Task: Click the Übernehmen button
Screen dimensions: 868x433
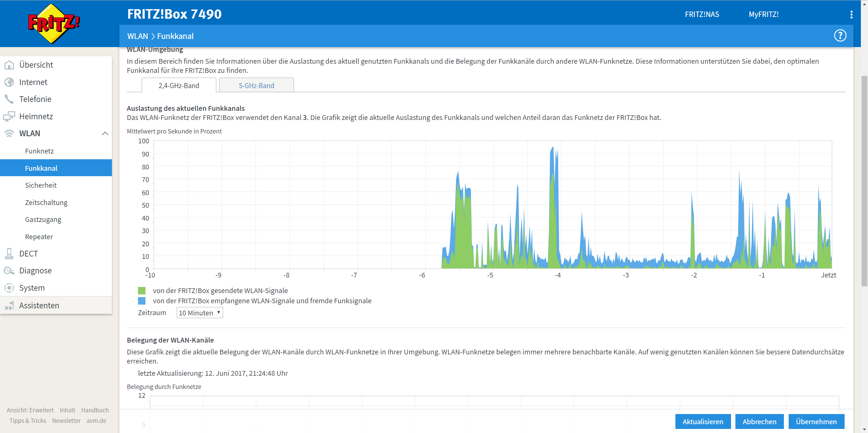Action: coord(816,421)
